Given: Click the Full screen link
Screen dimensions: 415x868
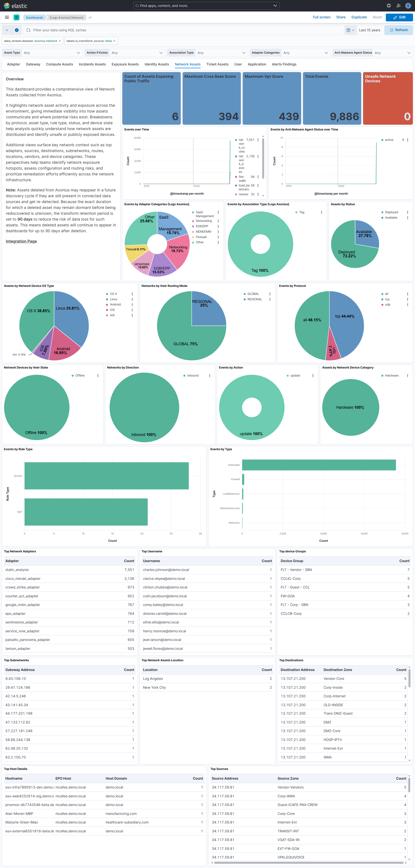Looking at the screenshot, I should [x=322, y=17].
